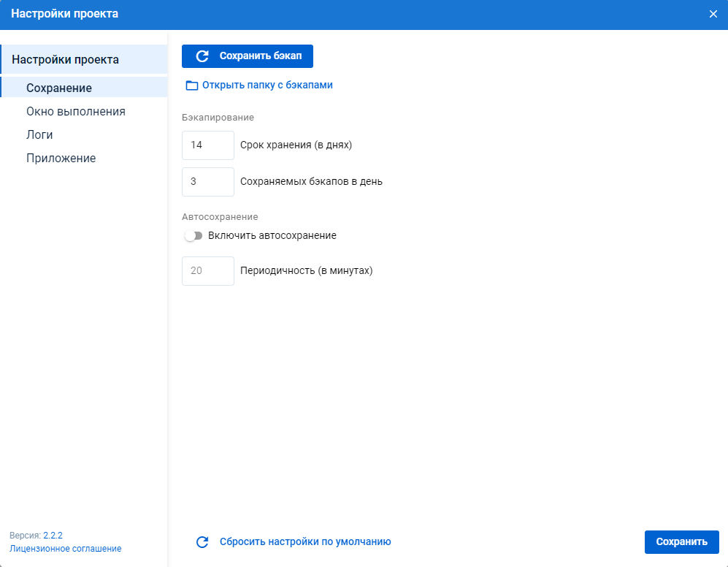
Task: Click the Периодичность minutes field
Action: (x=208, y=271)
